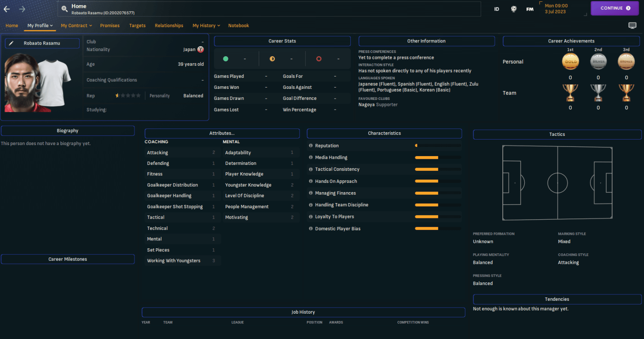Click the magnifying glass search icon
This screenshot has width=644, height=339.
tap(64, 8)
